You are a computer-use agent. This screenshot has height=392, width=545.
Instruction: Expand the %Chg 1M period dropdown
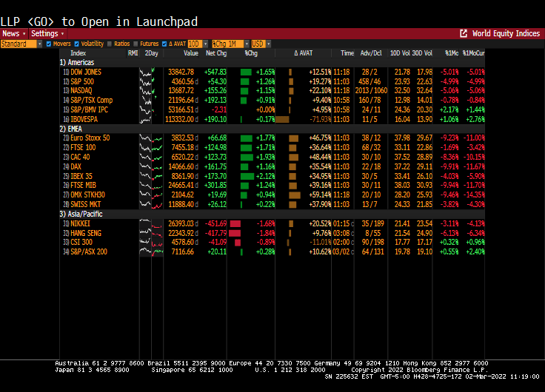coord(230,44)
